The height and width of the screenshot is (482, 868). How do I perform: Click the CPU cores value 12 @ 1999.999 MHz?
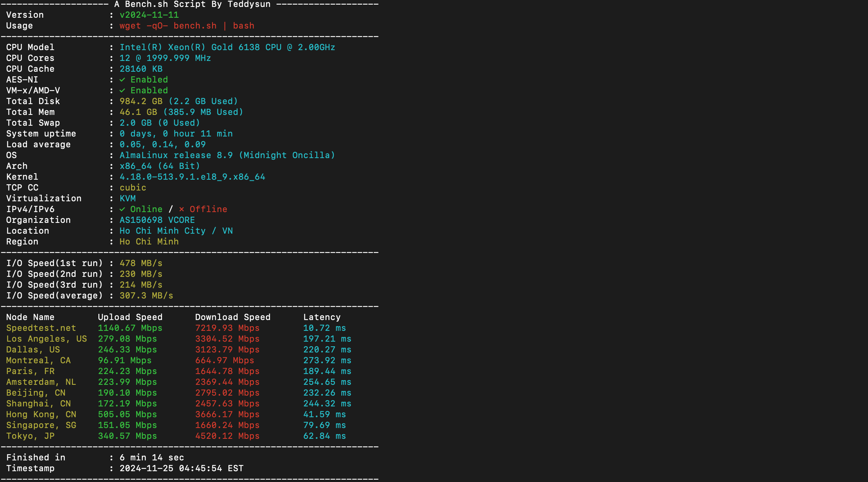point(165,58)
